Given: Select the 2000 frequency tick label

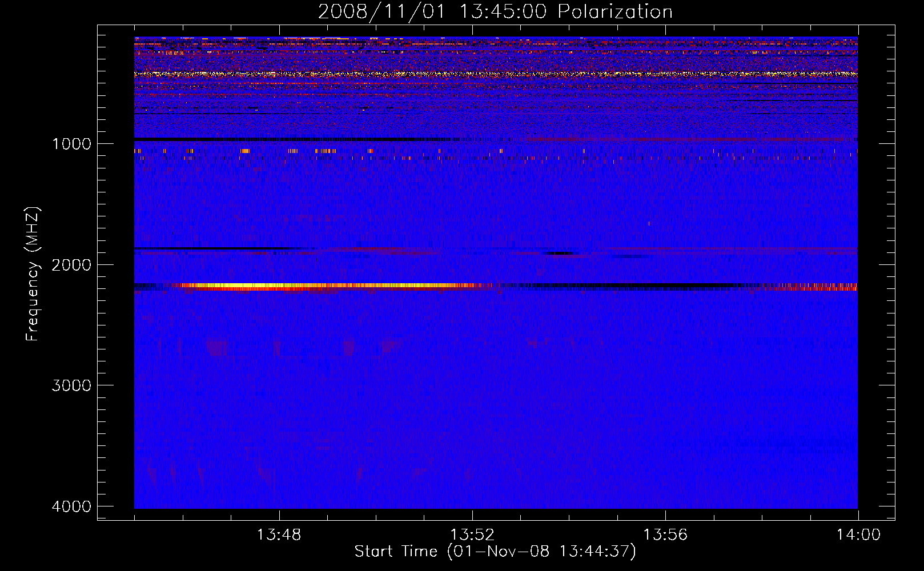Looking at the screenshot, I should click(71, 265).
